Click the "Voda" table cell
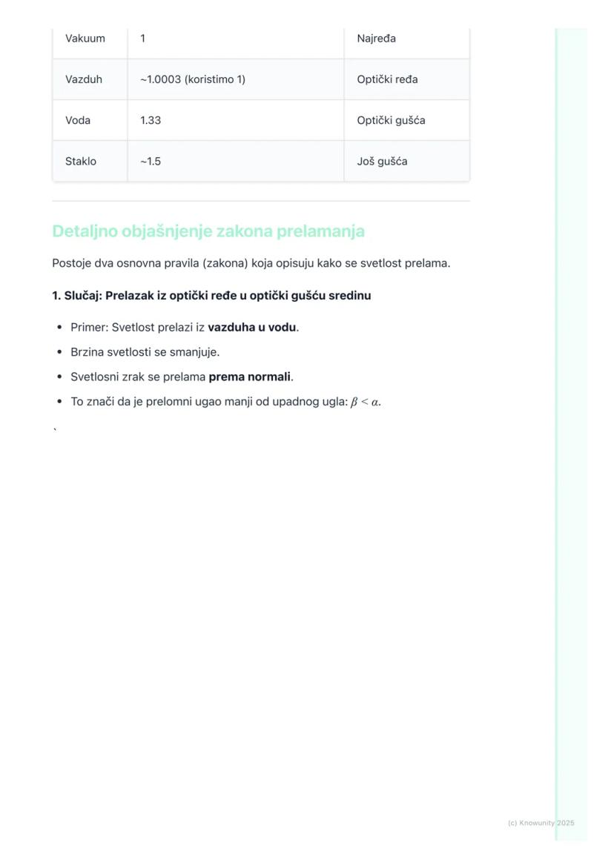This screenshot has width=614, height=868. point(78,120)
